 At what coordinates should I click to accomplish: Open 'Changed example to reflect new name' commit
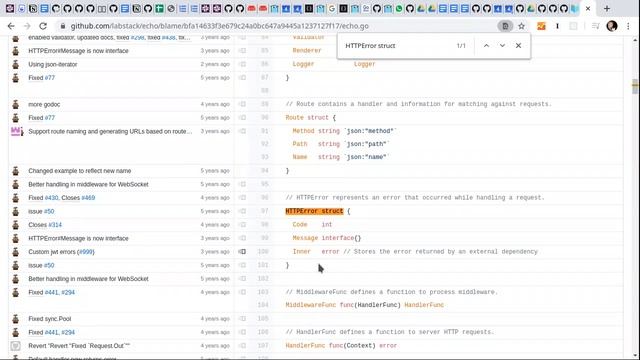(80, 171)
